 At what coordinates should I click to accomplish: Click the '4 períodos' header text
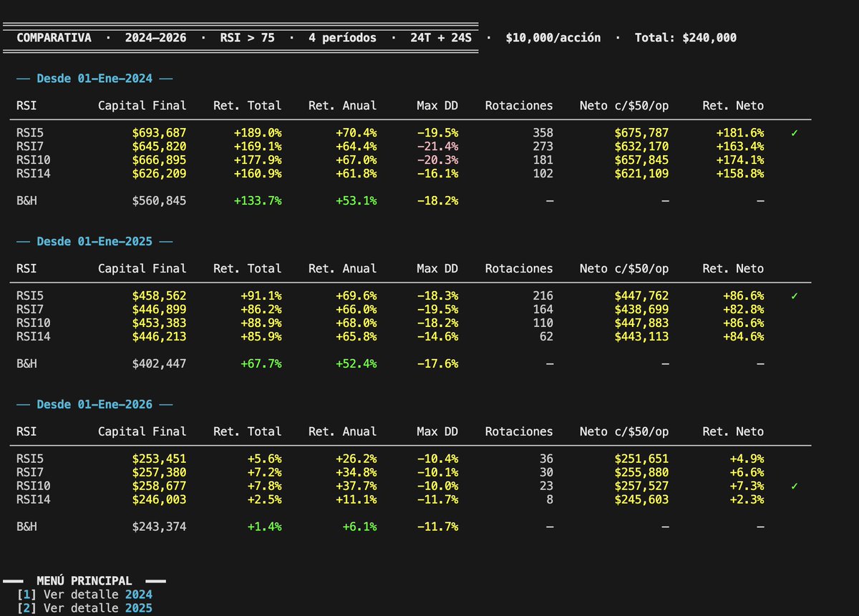click(342, 37)
